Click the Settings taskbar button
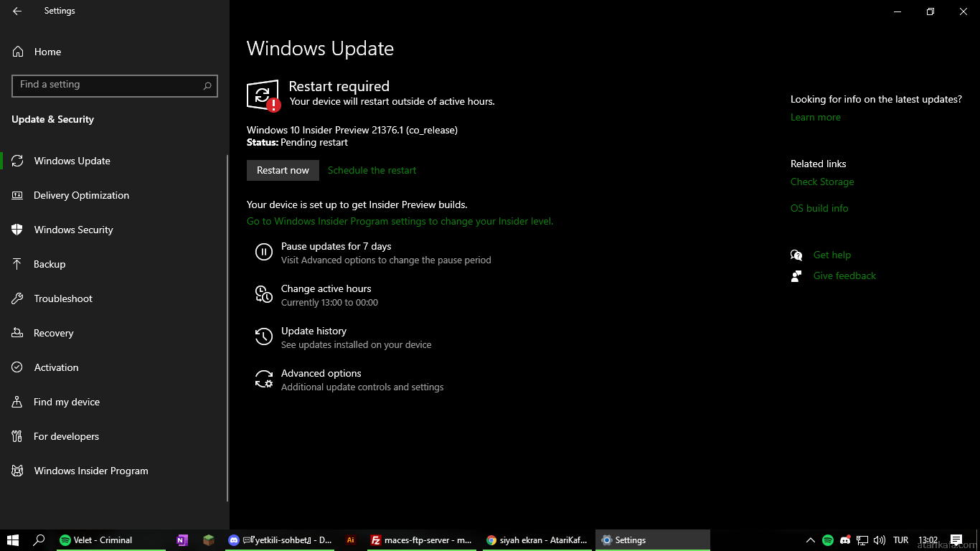The height and width of the screenshot is (551, 980). (653, 540)
